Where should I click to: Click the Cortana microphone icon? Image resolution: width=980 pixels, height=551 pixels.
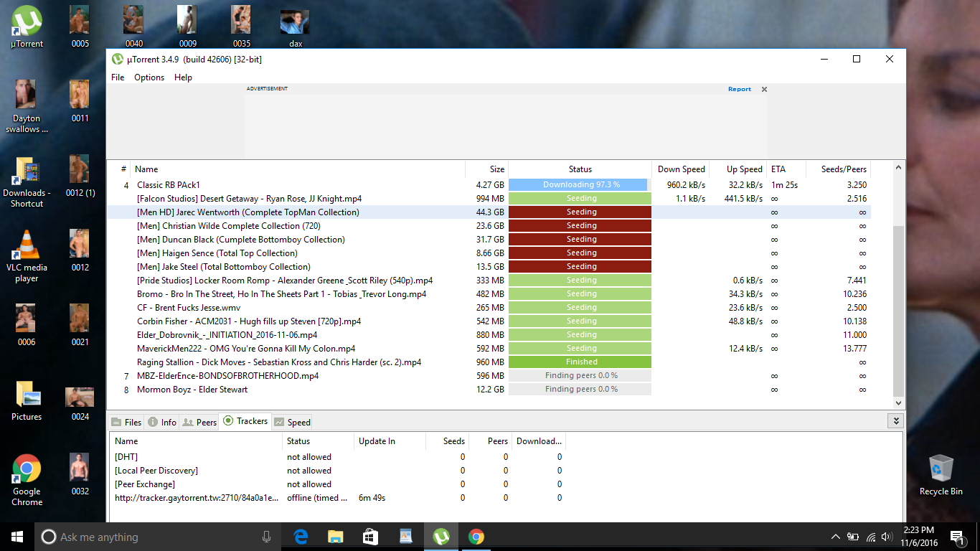[267, 537]
